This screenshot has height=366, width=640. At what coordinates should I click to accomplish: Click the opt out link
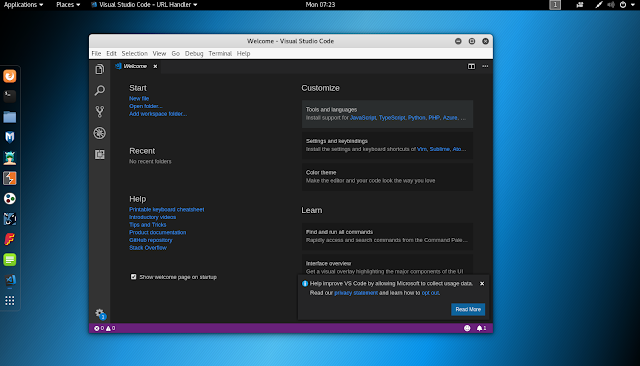430,293
